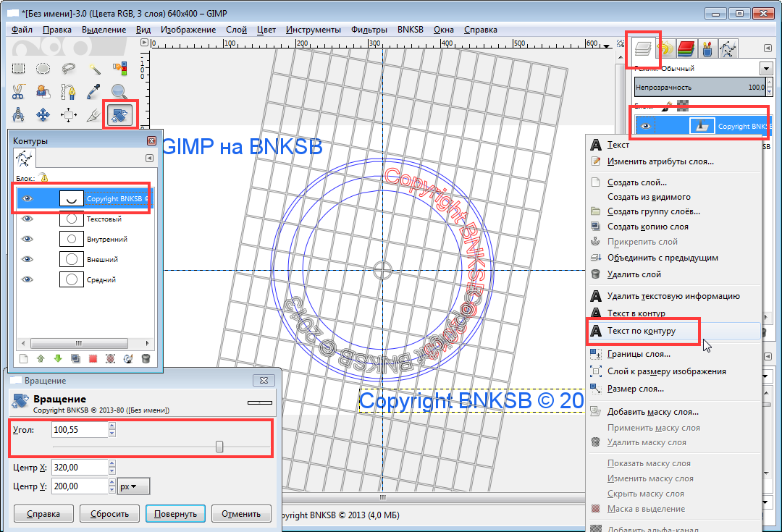
Task: Open the Слой menu
Action: pos(236,30)
